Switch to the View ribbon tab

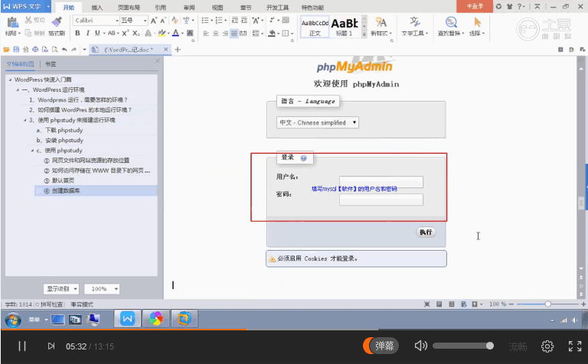217,8
